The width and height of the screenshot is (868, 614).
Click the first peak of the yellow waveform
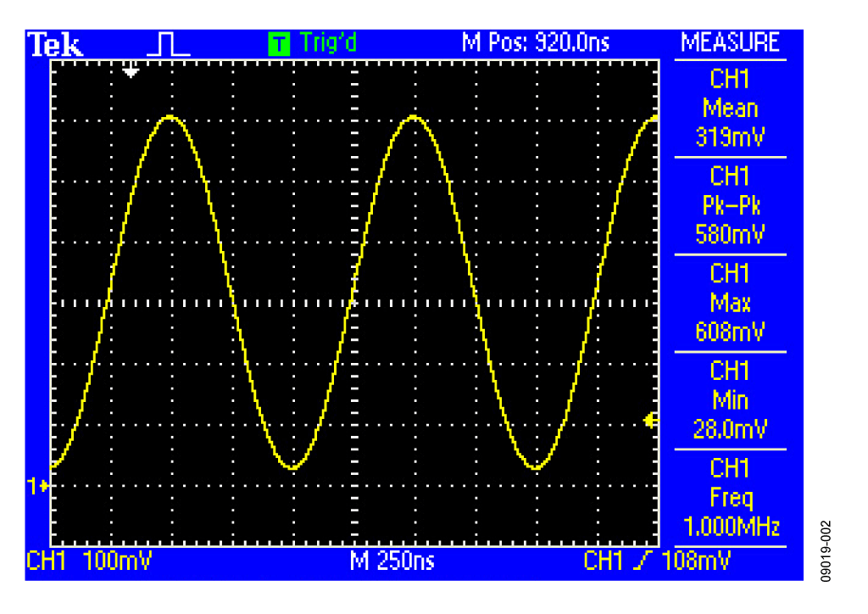(171, 117)
